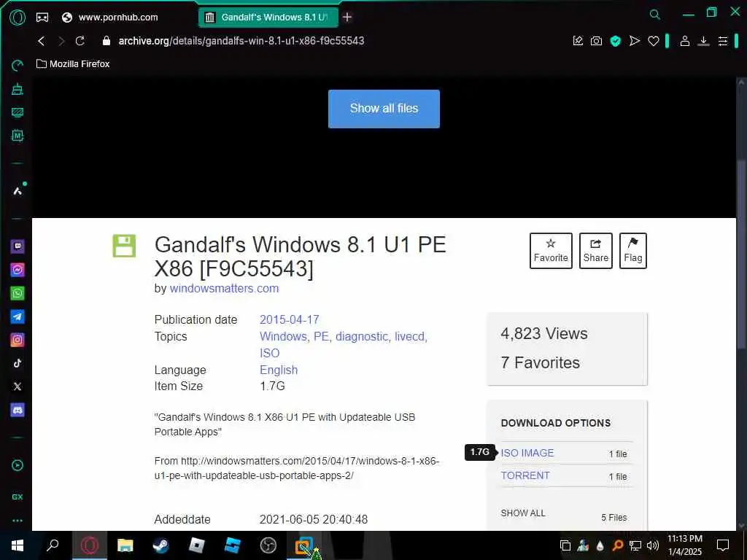The height and width of the screenshot is (560, 747).
Task: Open the ISO topic link
Action: coord(270,354)
